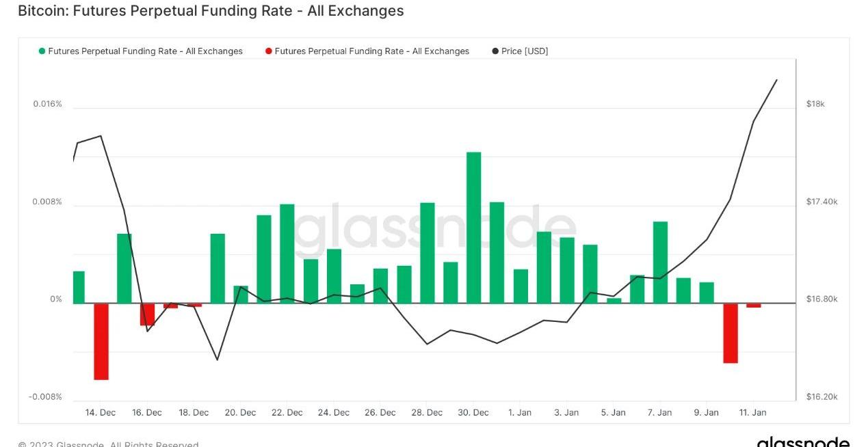Click the $16.80k label on right axis

click(821, 299)
